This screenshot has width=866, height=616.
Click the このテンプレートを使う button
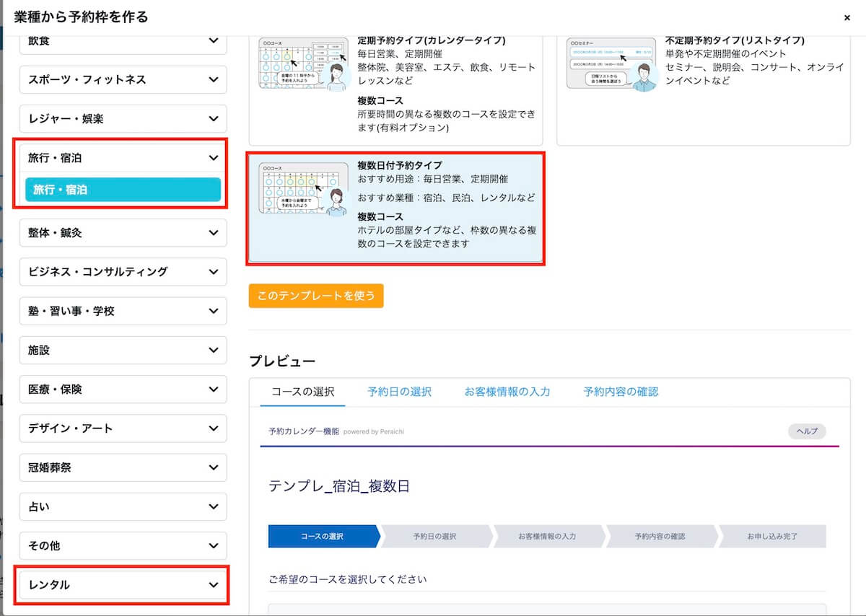[x=316, y=296]
